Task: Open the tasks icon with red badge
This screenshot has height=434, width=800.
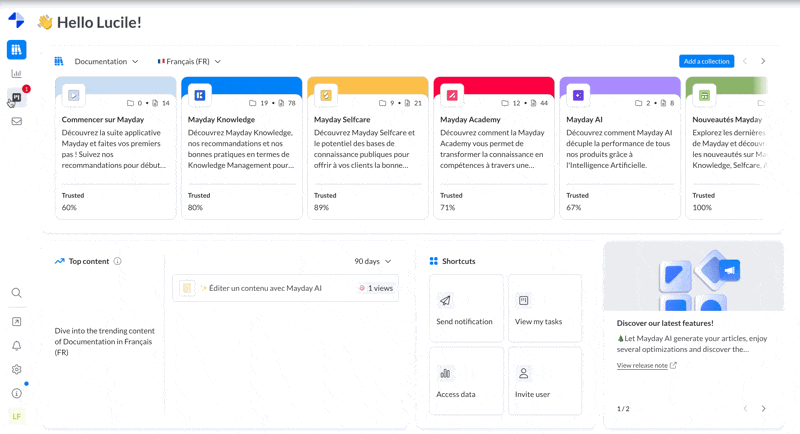Action: coord(16,98)
